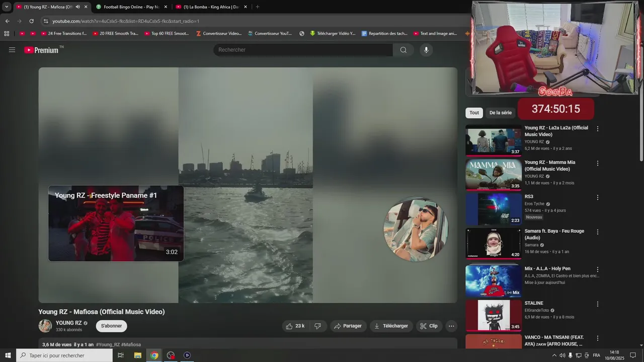Open options menu for Feu Rouge video
This screenshot has height=362, width=644.
pos(598,232)
